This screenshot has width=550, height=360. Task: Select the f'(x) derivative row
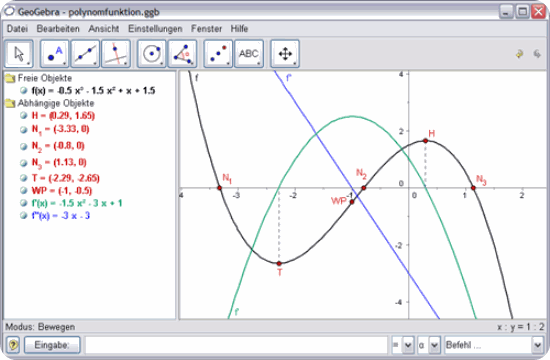coord(77,203)
